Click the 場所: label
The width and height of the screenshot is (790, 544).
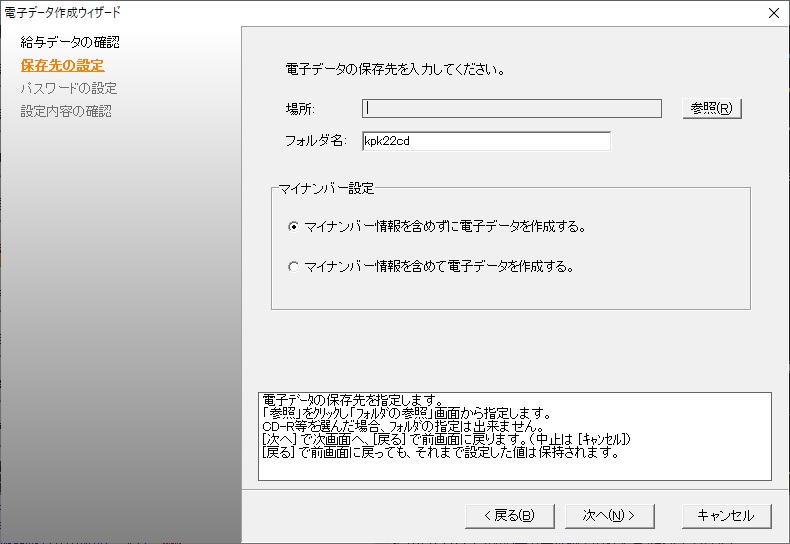click(x=300, y=109)
